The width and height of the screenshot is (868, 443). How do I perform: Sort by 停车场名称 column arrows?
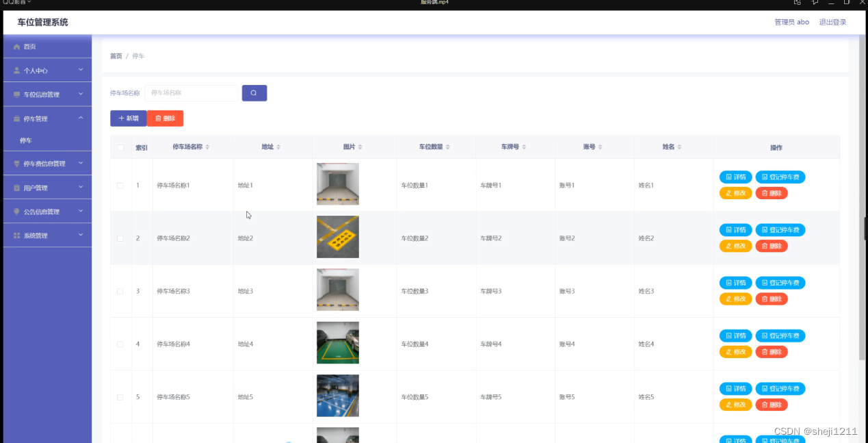pyautogui.click(x=207, y=147)
